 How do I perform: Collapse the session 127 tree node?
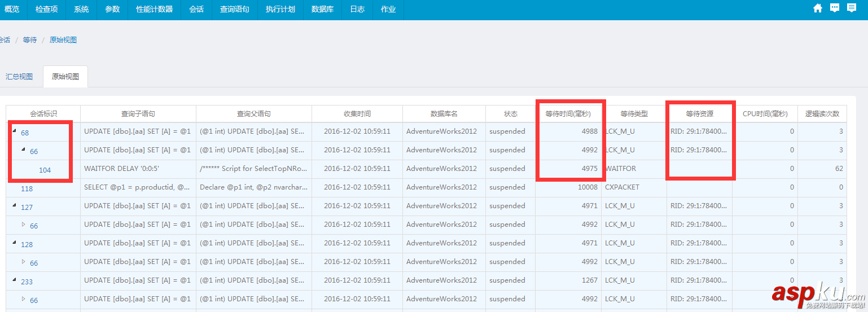pyautogui.click(x=15, y=206)
